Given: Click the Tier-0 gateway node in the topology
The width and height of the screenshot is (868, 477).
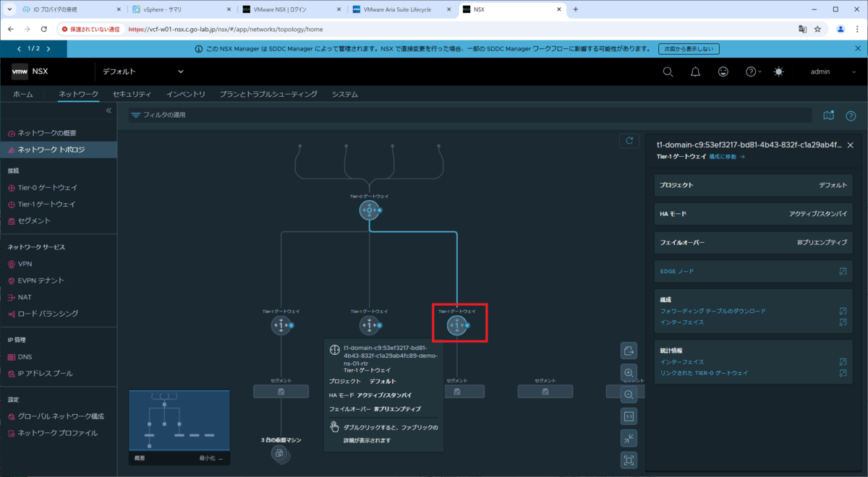Looking at the screenshot, I should 370,211.
